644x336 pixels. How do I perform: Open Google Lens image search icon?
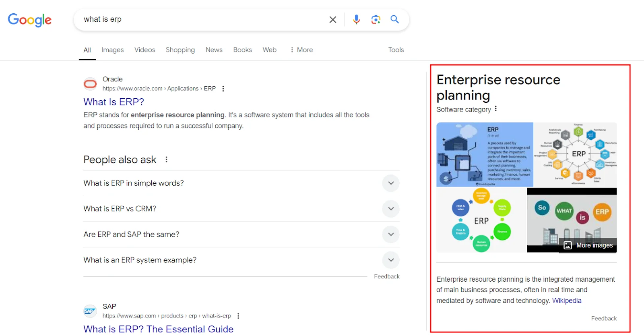[376, 19]
